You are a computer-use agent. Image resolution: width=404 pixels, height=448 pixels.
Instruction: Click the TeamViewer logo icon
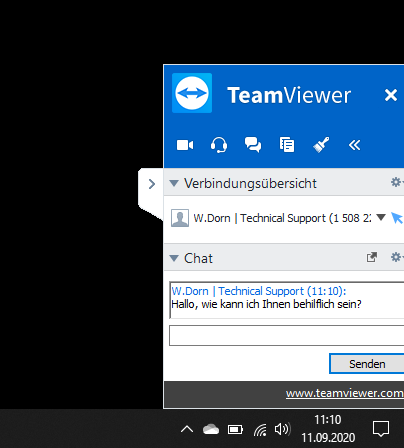192,93
